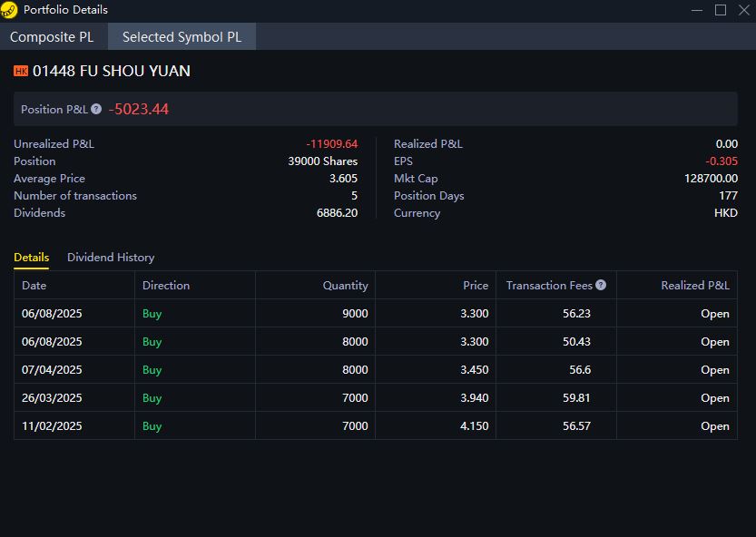This screenshot has width=756, height=537.
Task: Click the Realized P&L summary value 0.00
Action: pos(727,143)
